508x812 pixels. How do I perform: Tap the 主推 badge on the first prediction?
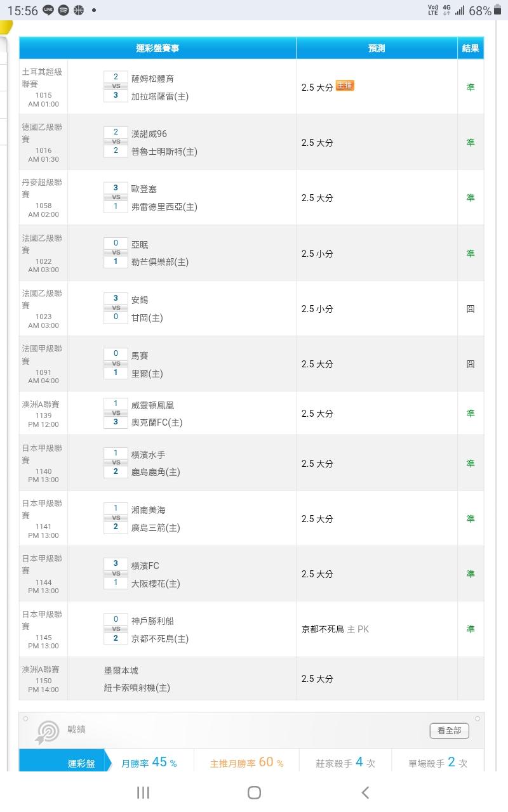[x=345, y=86]
